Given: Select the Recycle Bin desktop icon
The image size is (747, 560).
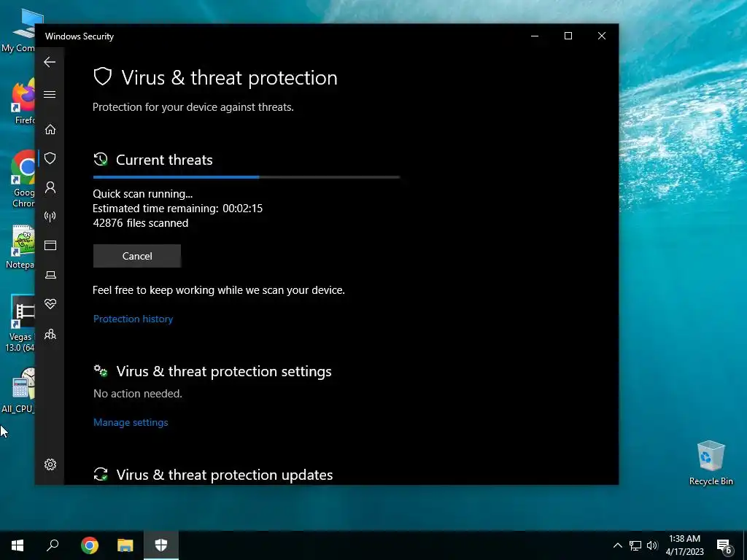Looking at the screenshot, I should [x=711, y=463].
